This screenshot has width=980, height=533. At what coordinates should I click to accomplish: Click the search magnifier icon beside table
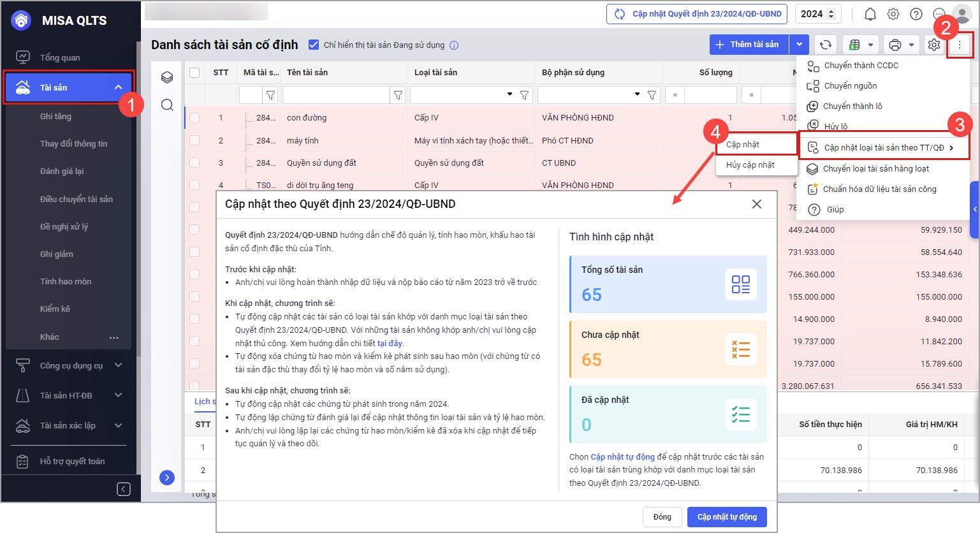point(167,105)
